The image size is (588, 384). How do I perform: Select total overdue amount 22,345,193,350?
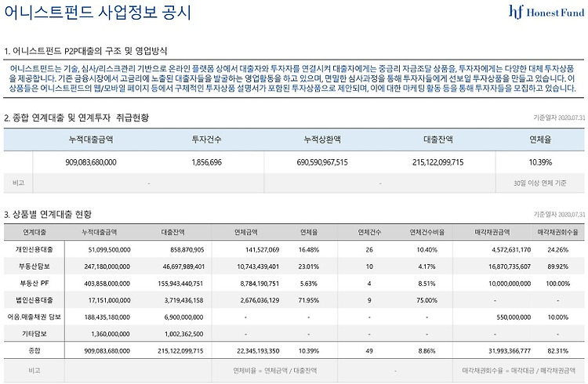259,351
